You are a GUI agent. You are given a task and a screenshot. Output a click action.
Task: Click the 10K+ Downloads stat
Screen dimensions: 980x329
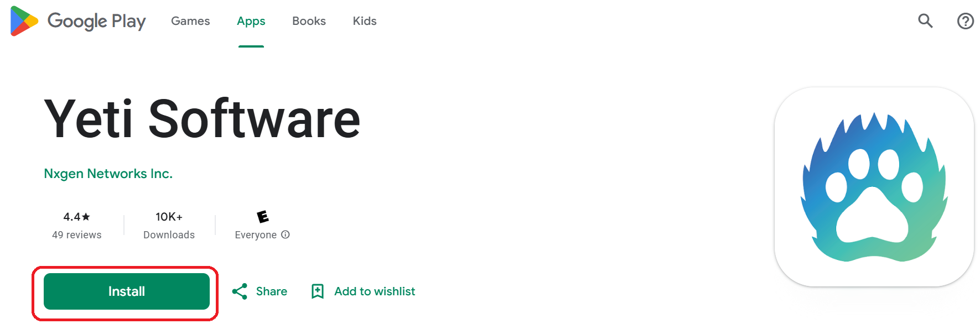click(169, 225)
